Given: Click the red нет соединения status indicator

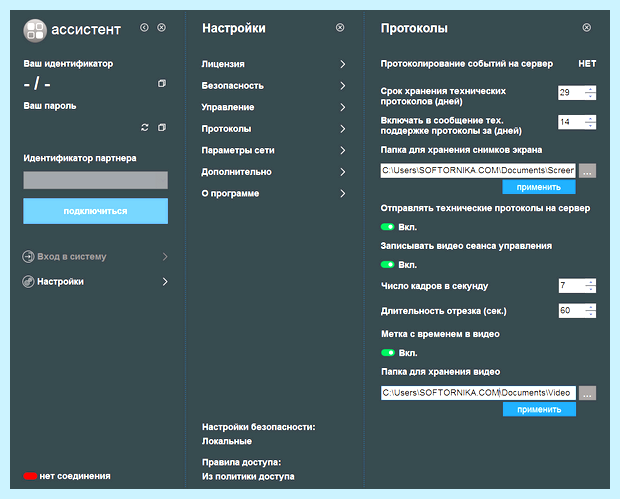Looking at the screenshot, I should [30, 476].
